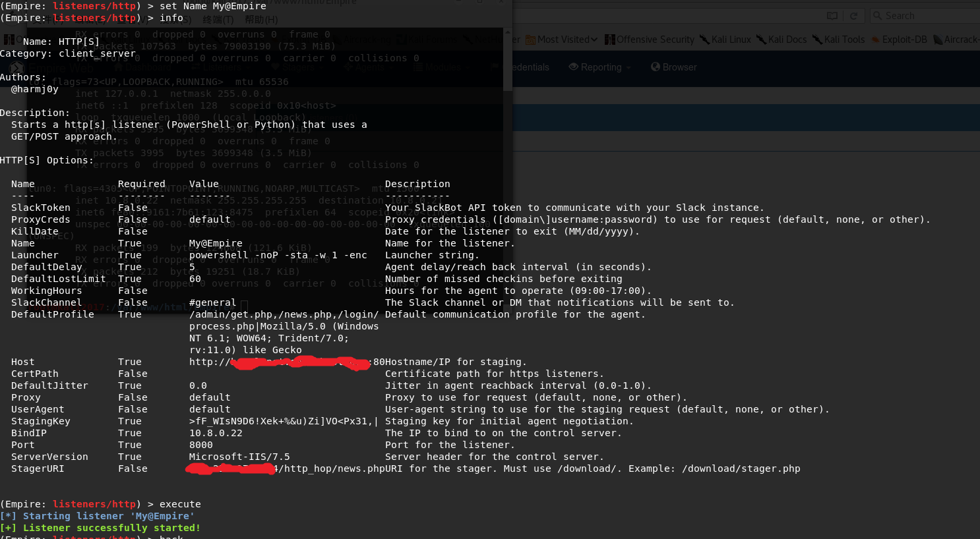Open the Kali Linux bookmark
This screenshot has height=539, width=980.
click(725, 40)
